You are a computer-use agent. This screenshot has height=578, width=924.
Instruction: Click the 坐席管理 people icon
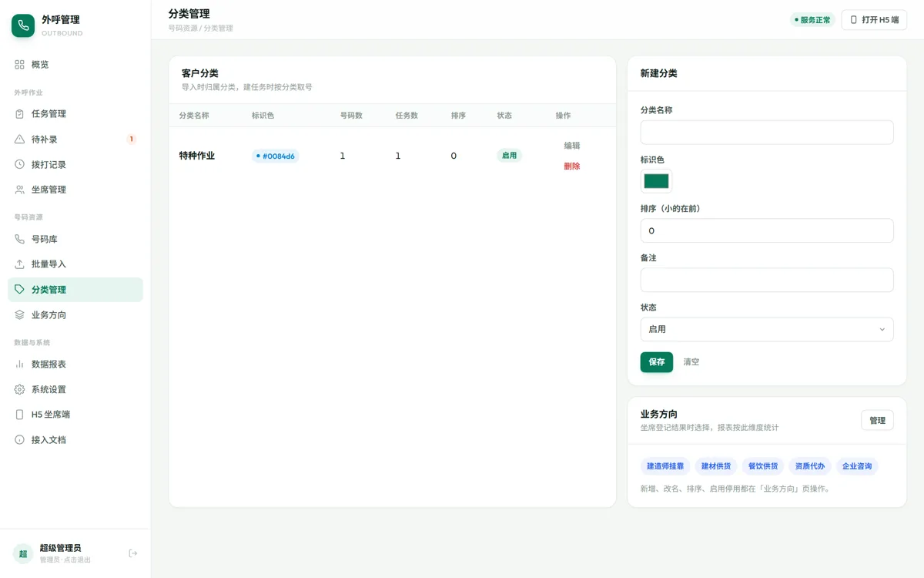click(20, 190)
